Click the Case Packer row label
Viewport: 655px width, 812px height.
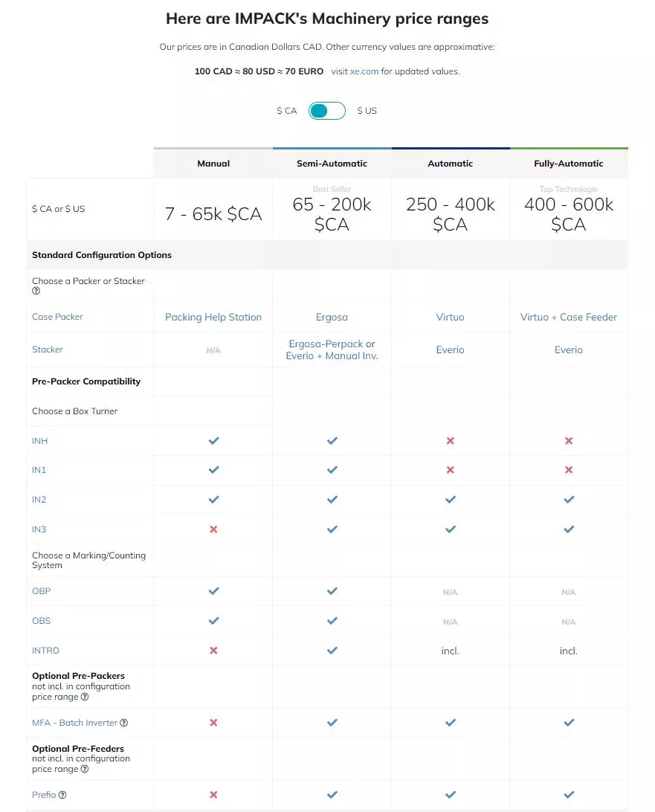pyautogui.click(x=57, y=317)
